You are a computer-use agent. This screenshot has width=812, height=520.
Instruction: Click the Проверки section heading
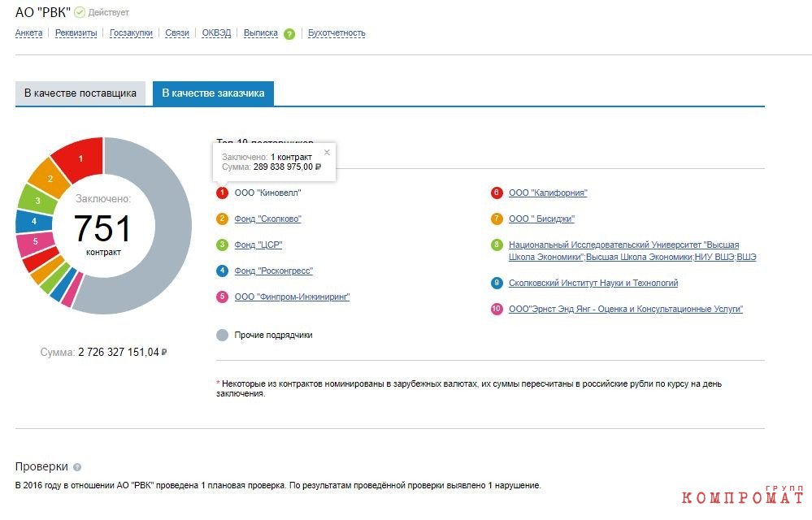[41, 466]
